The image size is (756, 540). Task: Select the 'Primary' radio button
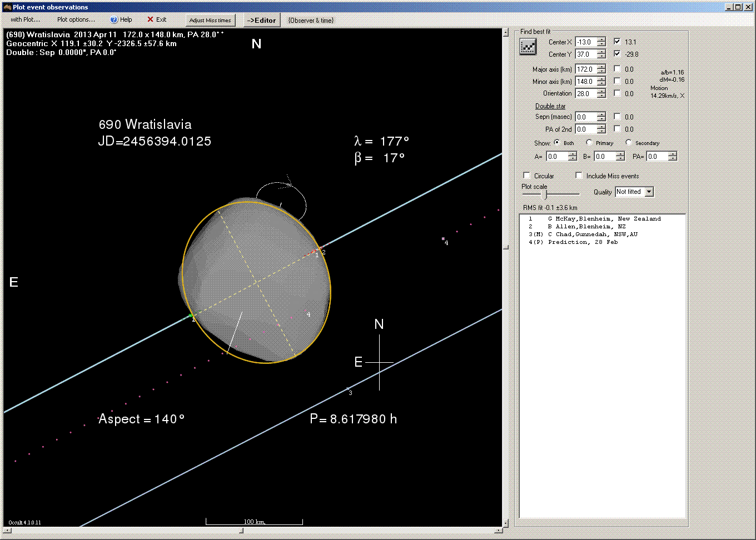point(589,143)
